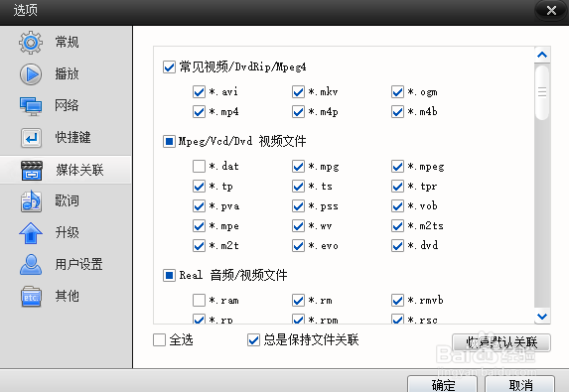Uncheck the *.vob checkbox
The height and width of the screenshot is (392, 569).
tap(398, 206)
